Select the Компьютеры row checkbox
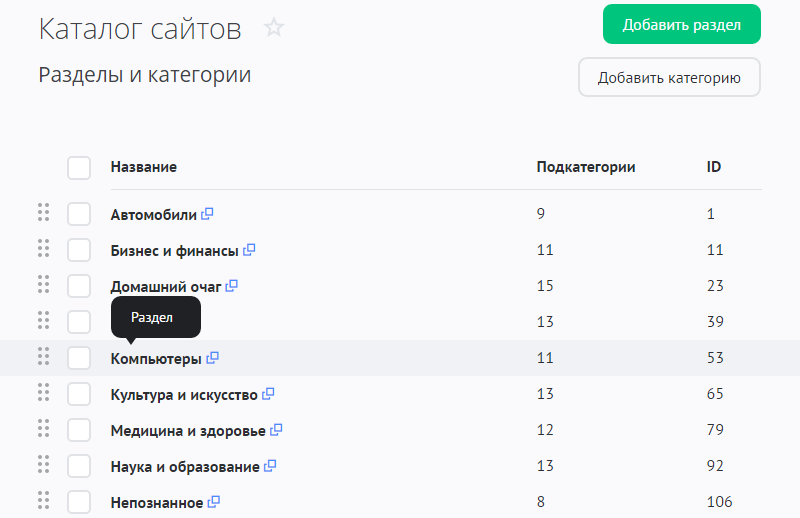 [x=79, y=358]
